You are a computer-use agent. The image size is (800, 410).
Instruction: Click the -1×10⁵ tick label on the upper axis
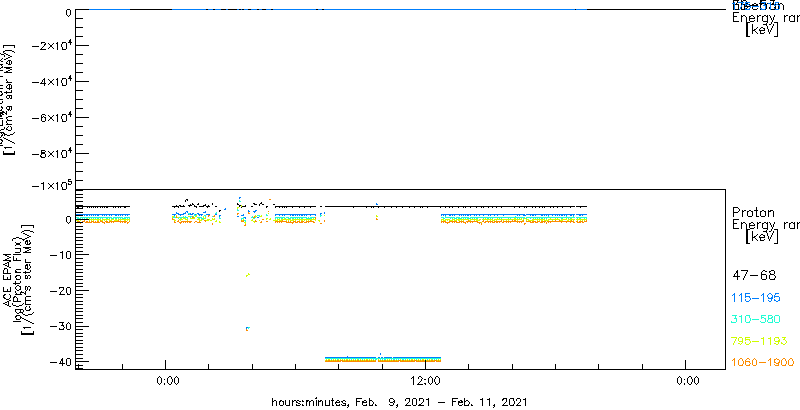tap(51, 185)
